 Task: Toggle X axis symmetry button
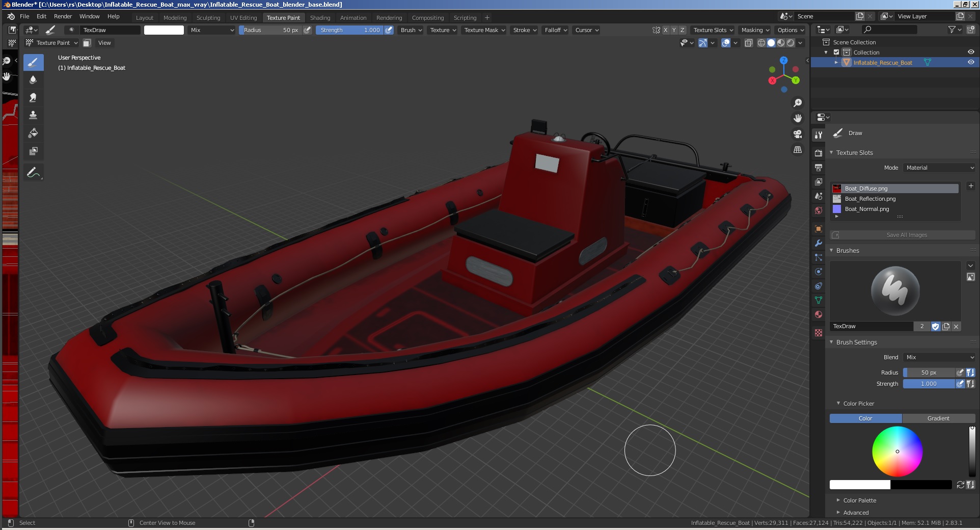(665, 30)
